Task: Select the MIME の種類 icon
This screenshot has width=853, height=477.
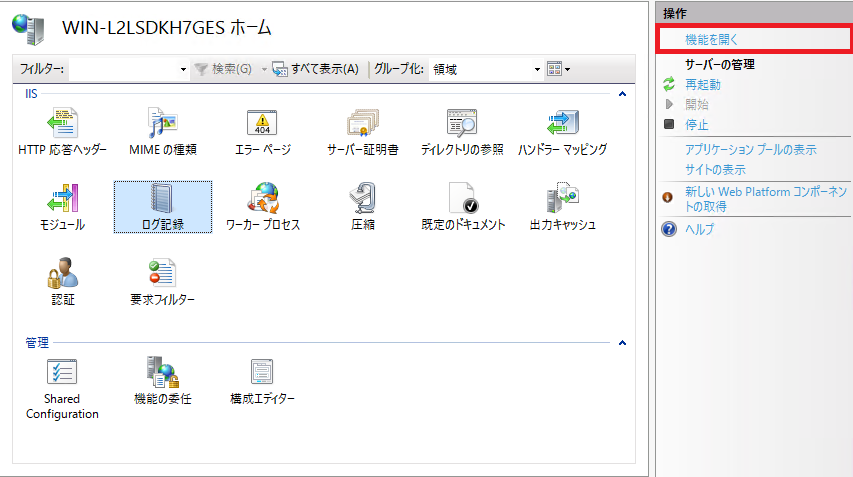Action: pos(163,122)
